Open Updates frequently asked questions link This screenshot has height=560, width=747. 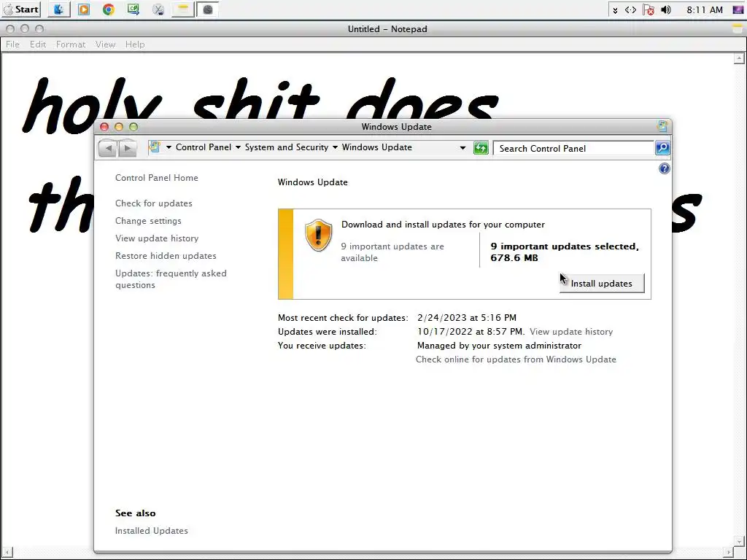171,279
